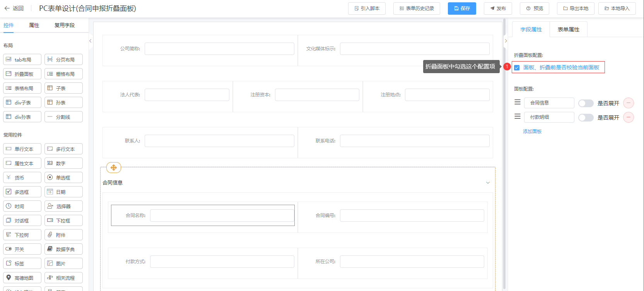The height and width of the screenshot is (291, 644).
Task: Click the 公司简称 input field
Action: [x=219, y=49]
